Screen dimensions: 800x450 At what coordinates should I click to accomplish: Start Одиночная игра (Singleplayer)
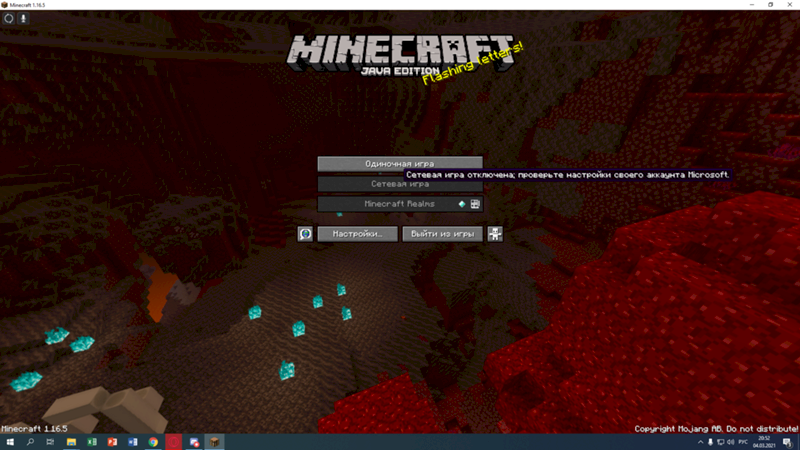[x=399, y=163]
